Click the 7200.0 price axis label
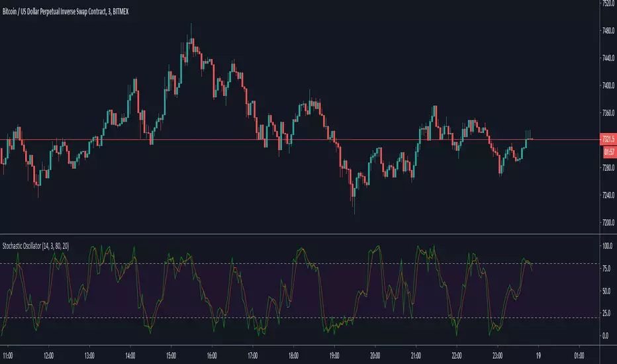 pos(608,223)
